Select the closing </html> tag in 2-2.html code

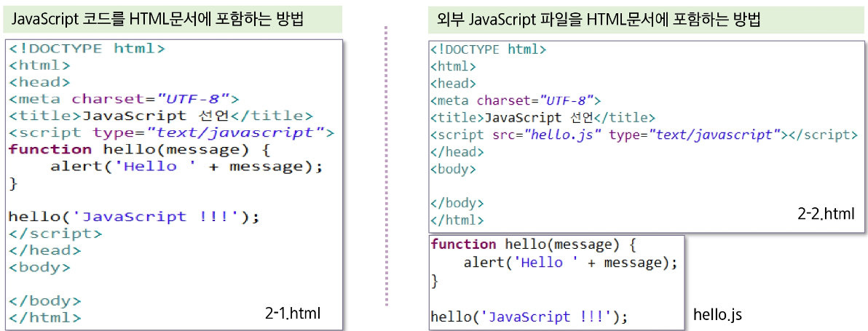click(x=457, y=220)
